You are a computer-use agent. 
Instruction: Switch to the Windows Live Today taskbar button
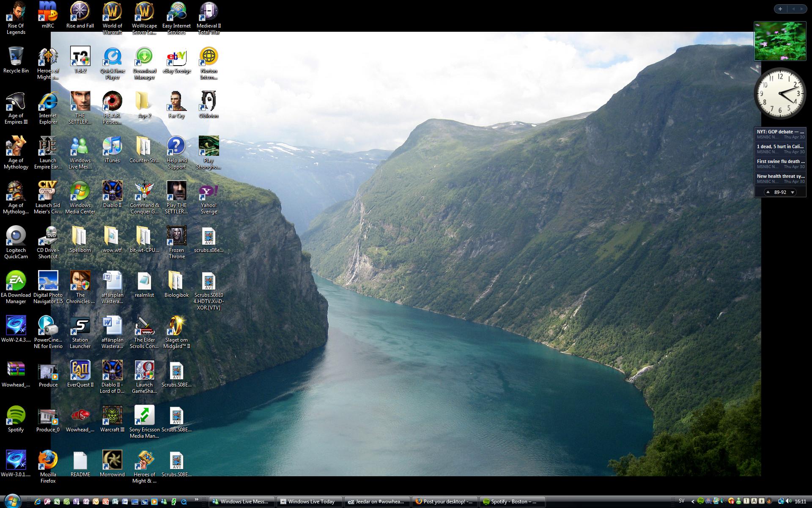click(310, 502)
